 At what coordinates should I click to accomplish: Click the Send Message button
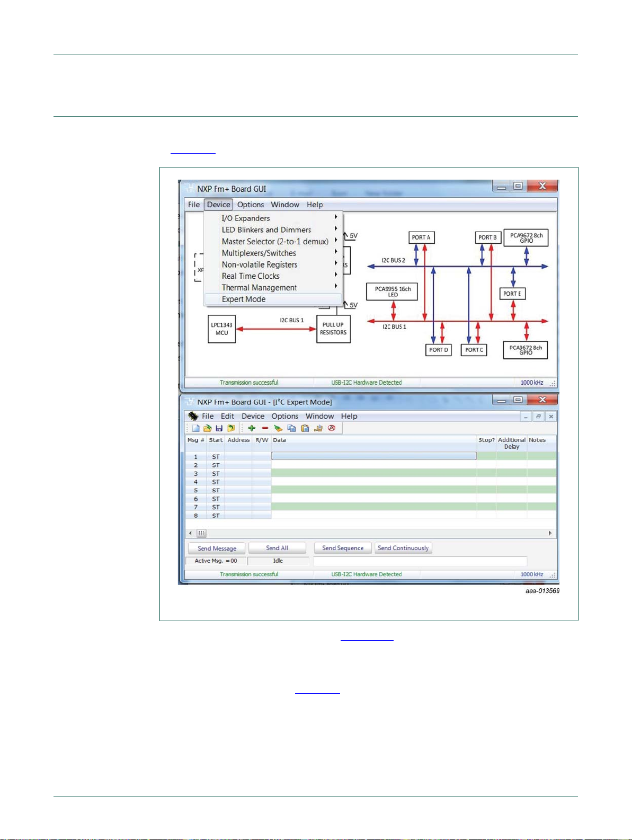217,549
